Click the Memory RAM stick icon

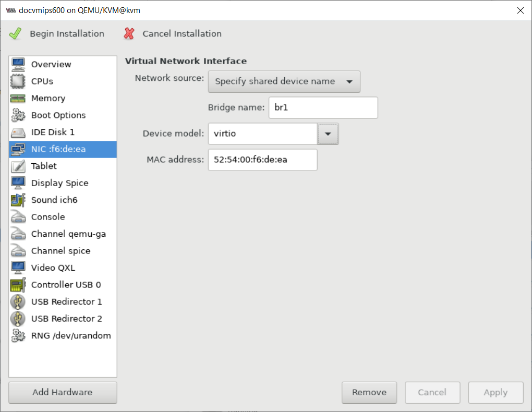[18, 98]
